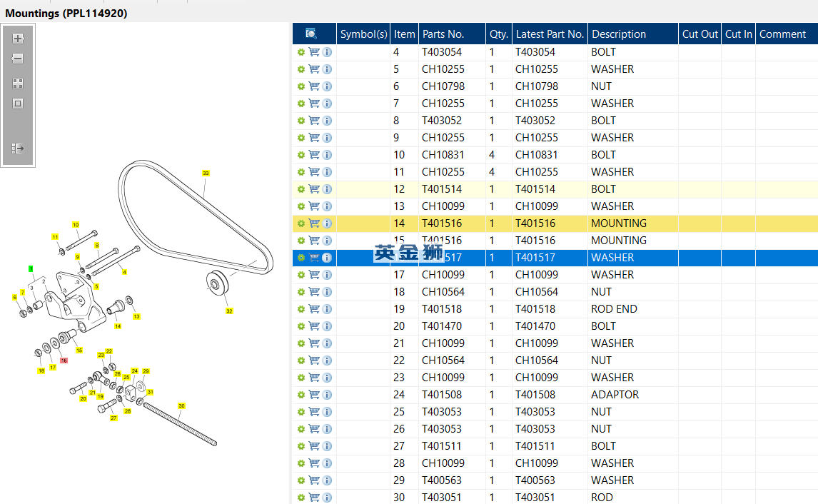Click the panel export arrow icon

[18, 148]
